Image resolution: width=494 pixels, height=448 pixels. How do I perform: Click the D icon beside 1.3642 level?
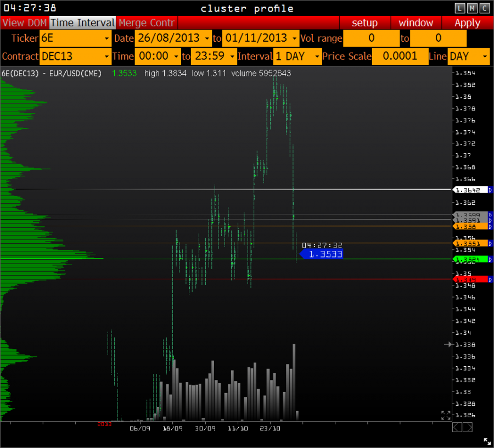490,189
